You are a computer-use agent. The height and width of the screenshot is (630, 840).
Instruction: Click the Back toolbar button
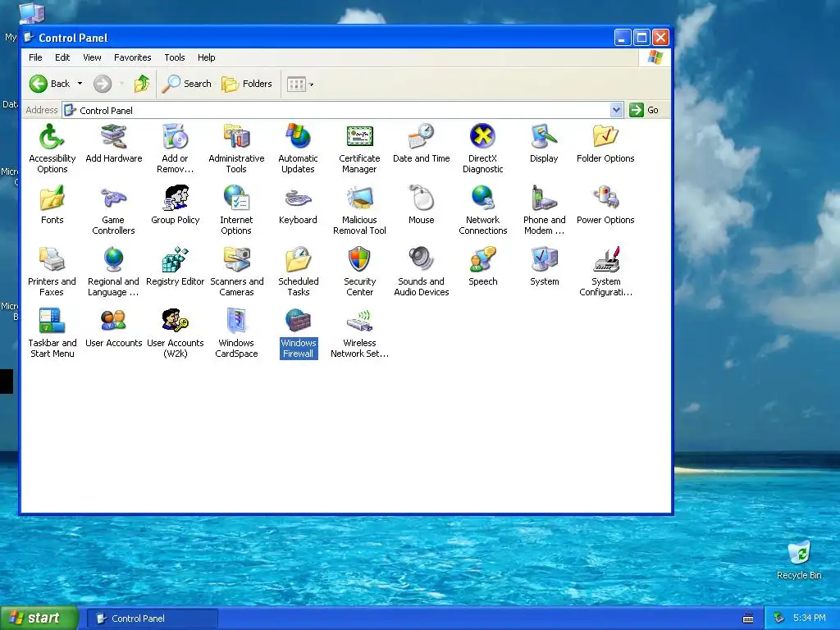tap(50, 84)
